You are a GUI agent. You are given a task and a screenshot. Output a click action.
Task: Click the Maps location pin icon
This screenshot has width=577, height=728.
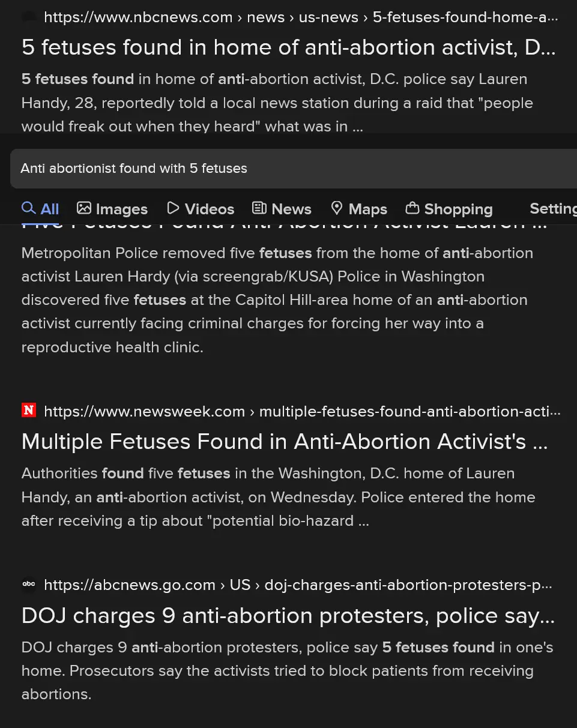pyautogui.click(x=337, y=208)
